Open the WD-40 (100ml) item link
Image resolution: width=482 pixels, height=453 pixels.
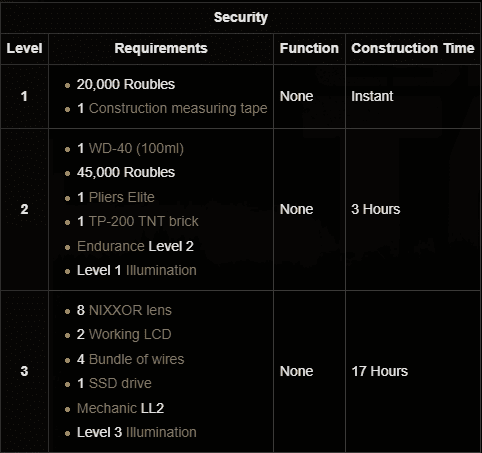[136, 148]
